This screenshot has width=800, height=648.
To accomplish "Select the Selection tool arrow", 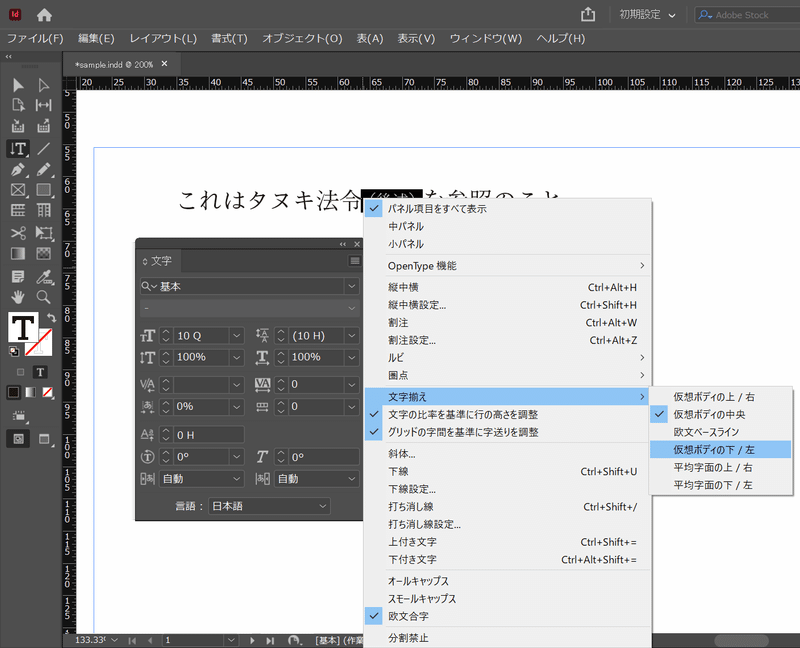I will point(18,85).
